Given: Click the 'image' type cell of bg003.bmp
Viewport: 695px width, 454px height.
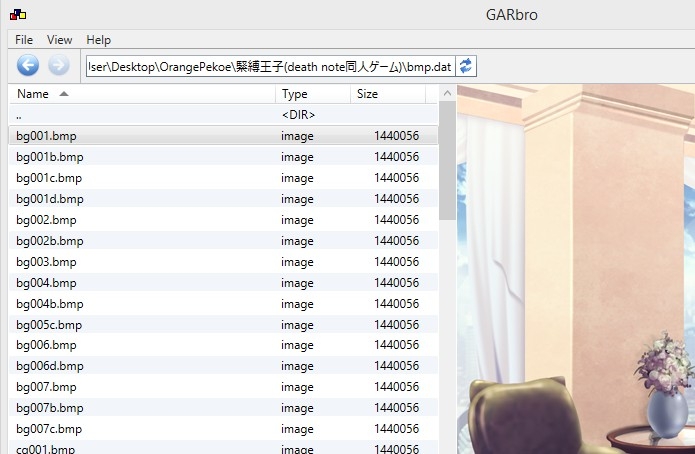Looking at the screenshot, I should click(x=297, y=262).
